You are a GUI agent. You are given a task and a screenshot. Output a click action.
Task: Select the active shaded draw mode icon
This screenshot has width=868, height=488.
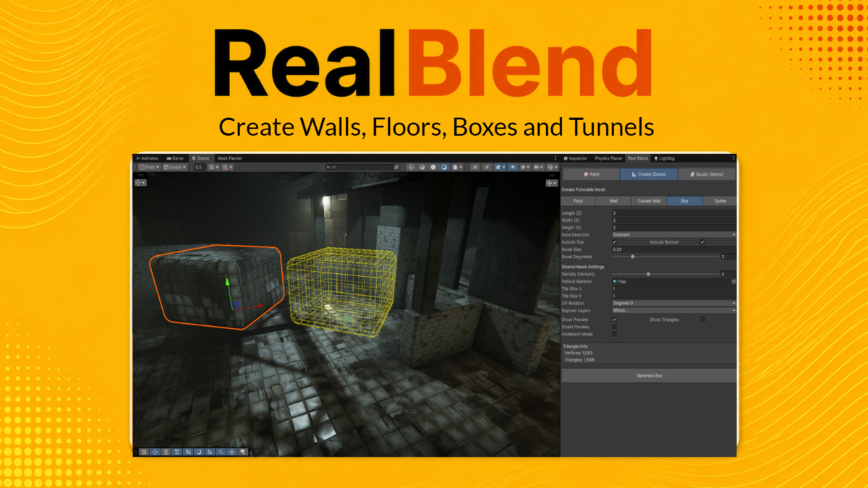tap(444, 167)
